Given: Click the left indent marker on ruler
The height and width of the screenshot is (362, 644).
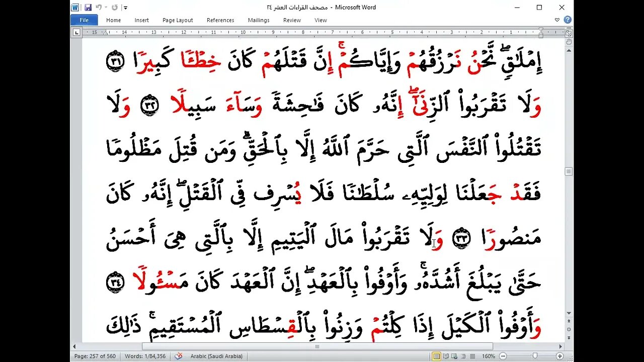Looking at the screenshot, I should point(107,33).
